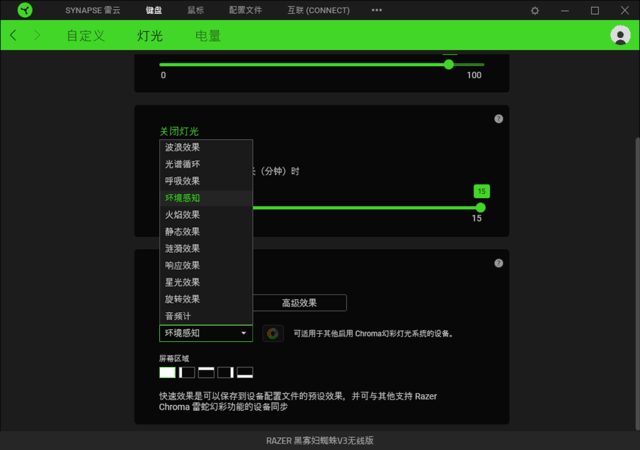The width and height of the screenshot is (640, 450).
Task: Choose 星光效果 from the effect list
Action: point(206,282)
